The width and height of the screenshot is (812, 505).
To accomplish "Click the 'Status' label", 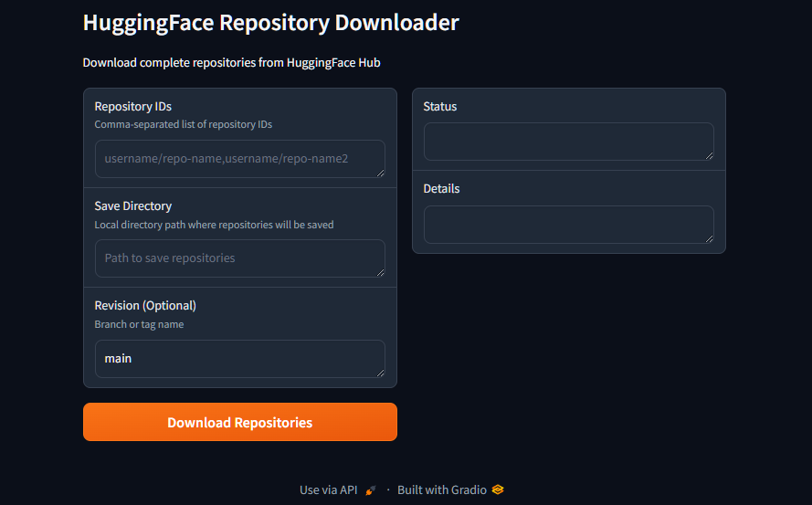I will click(x=440, y=106).
